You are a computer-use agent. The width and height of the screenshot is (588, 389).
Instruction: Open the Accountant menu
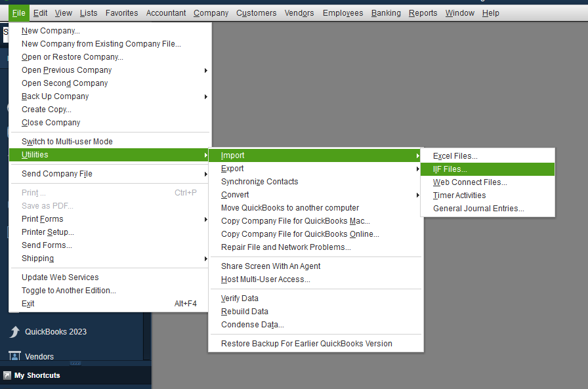(x=166, y=13)
